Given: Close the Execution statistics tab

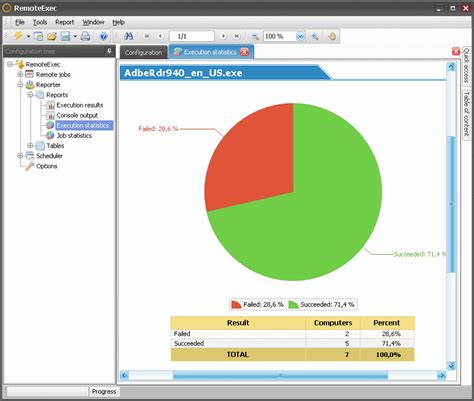Looking at the screenshot, I should click(244, 52).
